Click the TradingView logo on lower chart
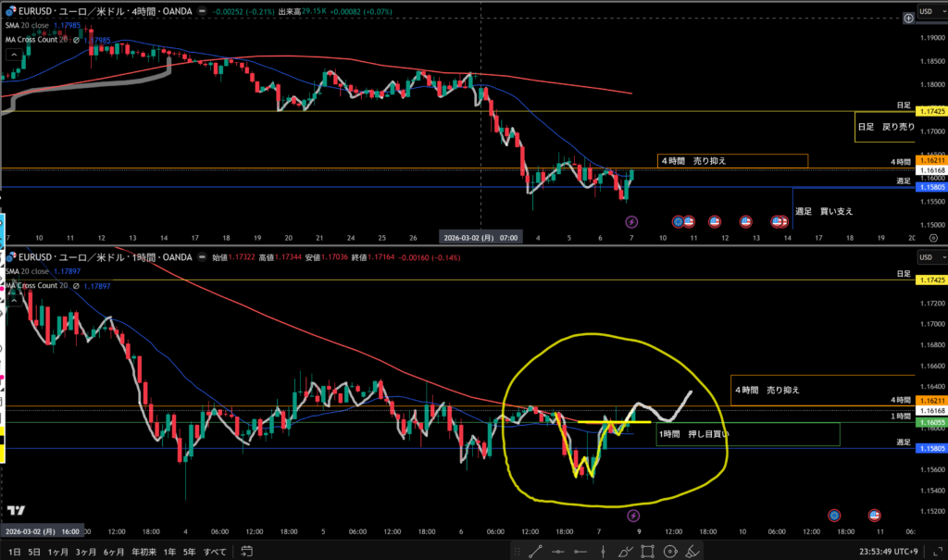948x560 pixels. pos(16,510)
